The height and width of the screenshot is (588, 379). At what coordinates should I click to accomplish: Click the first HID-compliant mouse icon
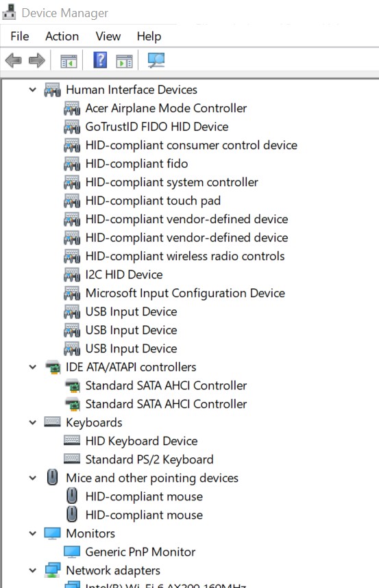(72, 496)
